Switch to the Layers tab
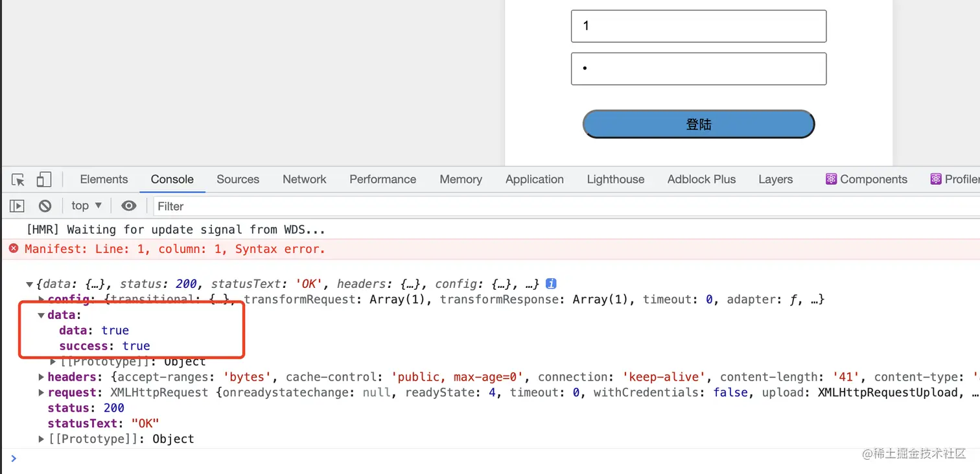 pos(776,180)
